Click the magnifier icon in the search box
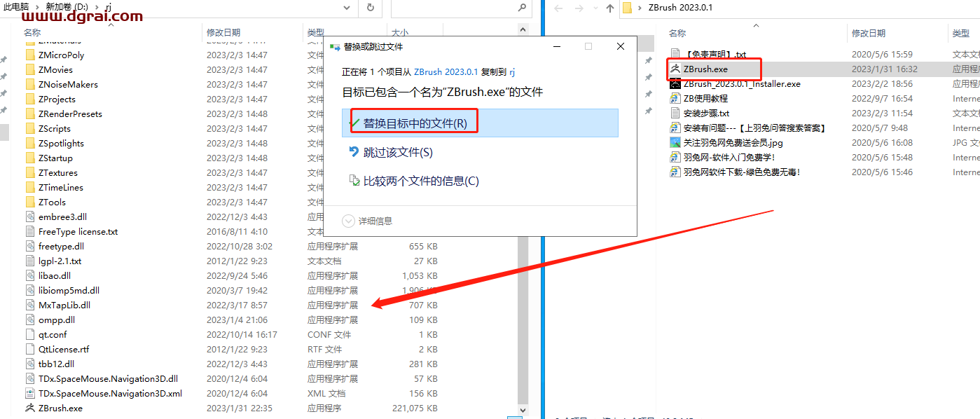This screenshot has height=419, width=980. (522, 8)
